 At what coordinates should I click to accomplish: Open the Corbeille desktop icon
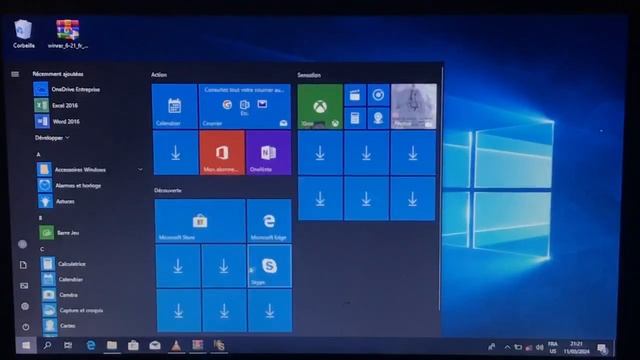click(23, 34)
